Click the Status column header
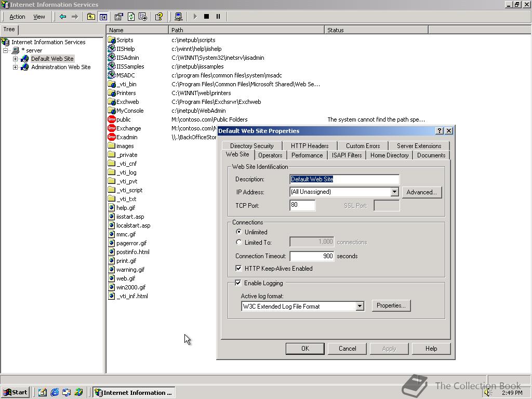This screenshot has width=532, height=399. tap(376, 30)
